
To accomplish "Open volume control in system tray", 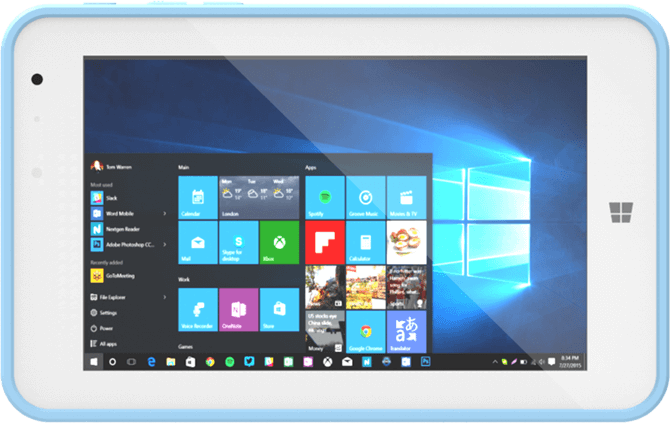I will click(x=542, y=362).
